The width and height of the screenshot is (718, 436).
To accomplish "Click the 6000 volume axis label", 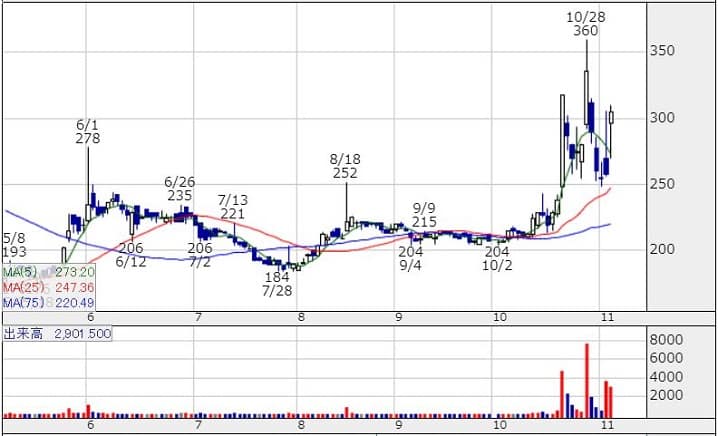I will (666, 358).
